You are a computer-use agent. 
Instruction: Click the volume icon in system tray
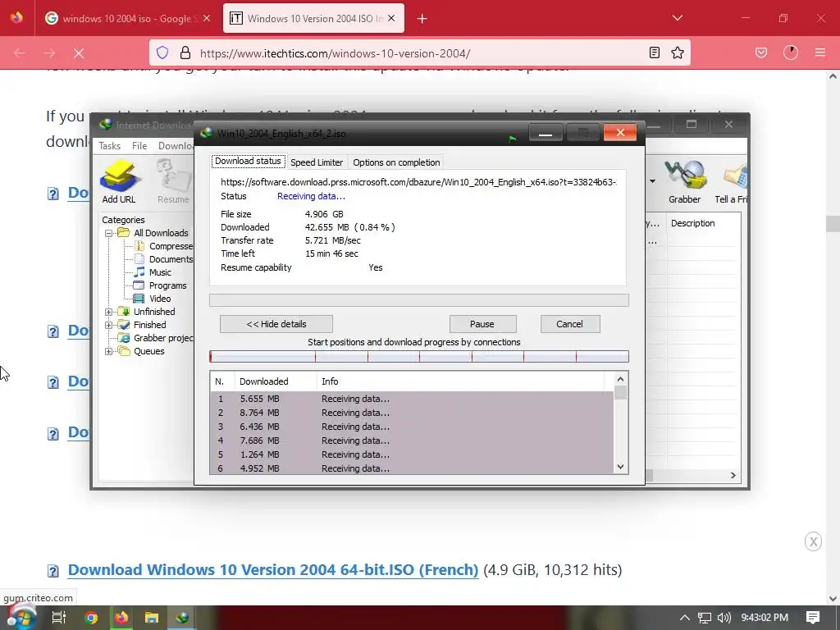pos(724,618)
